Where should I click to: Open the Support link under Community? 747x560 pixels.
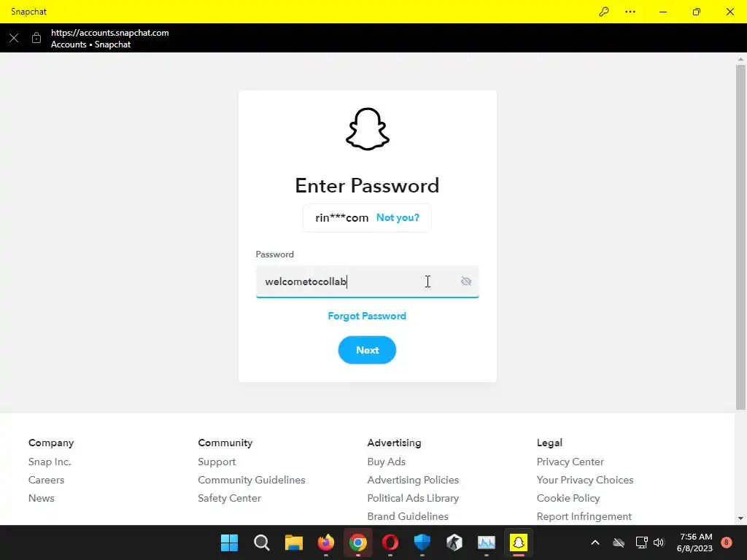pyautogui.click(x=217, y=462)
